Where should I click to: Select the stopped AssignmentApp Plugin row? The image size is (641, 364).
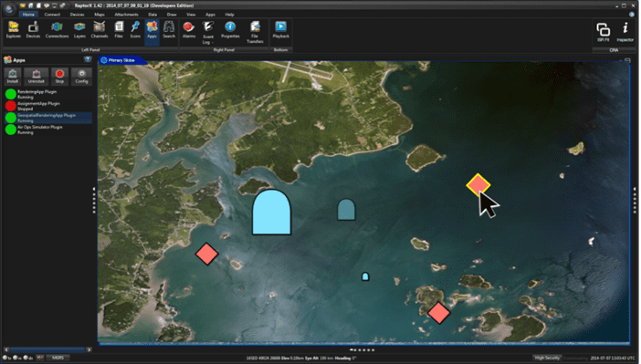click(x=47, y=106)
